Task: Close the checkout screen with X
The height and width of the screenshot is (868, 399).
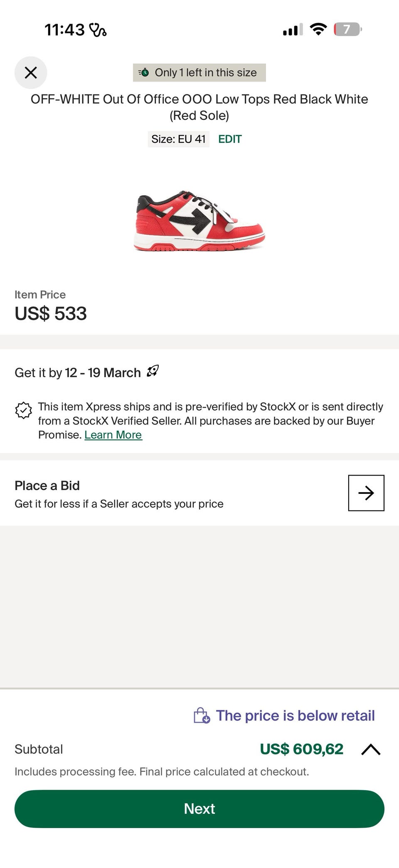Action: [31, 73]
